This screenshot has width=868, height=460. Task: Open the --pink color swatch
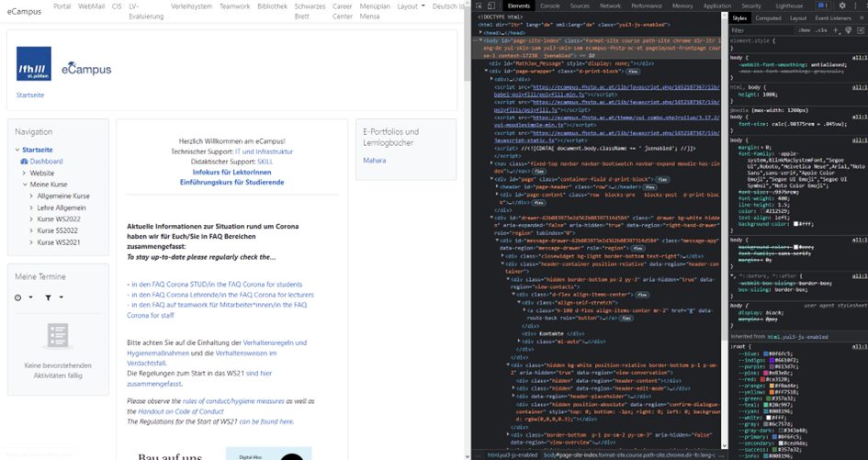(767, 373)
